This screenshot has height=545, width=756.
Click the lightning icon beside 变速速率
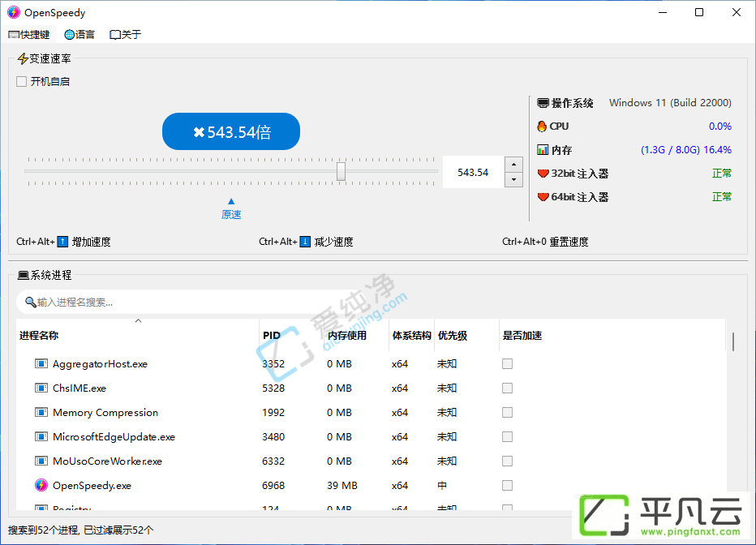coord(23,58)
